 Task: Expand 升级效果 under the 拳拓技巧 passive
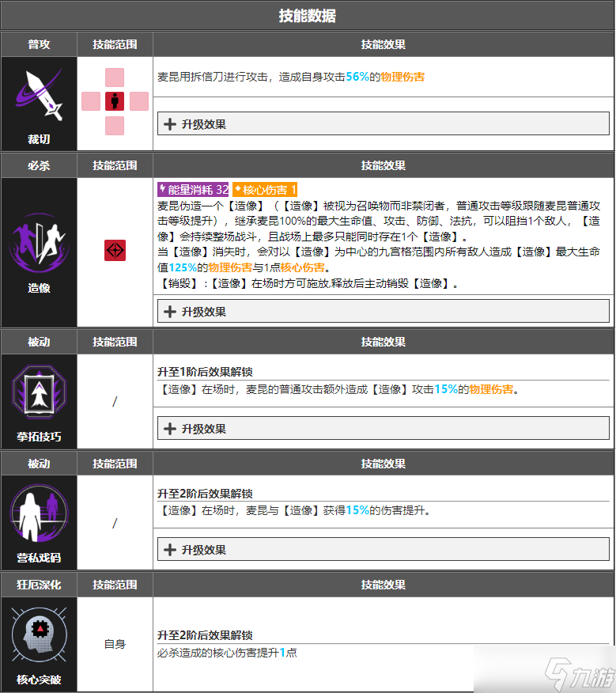pyautogui.click(x=383, y=429)
